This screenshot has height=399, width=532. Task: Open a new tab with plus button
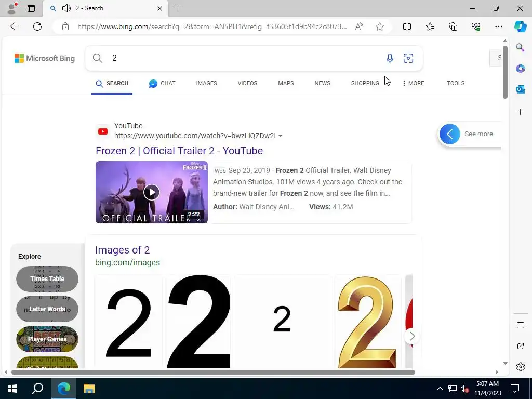pyautogui.click(x=177, y=8)
